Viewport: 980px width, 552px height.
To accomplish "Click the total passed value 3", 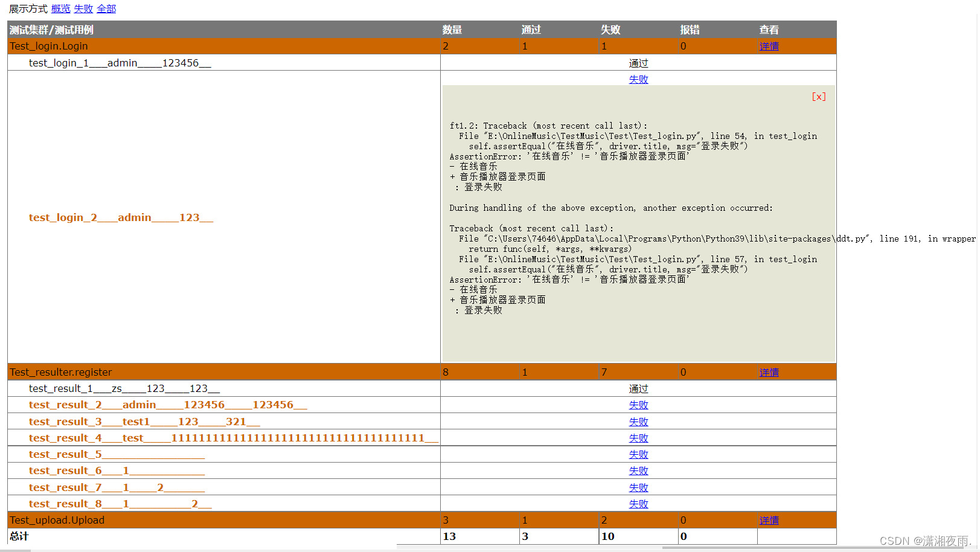I will point(525,536).
